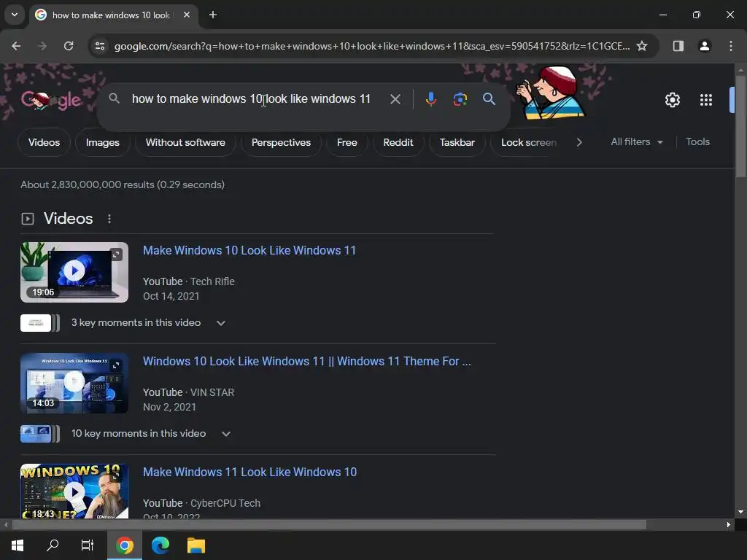Image resolution: width=747 pixels, height=560 pixels.
Task: Expand '3 key moments in this video'
Action: [x=220, y=323]
